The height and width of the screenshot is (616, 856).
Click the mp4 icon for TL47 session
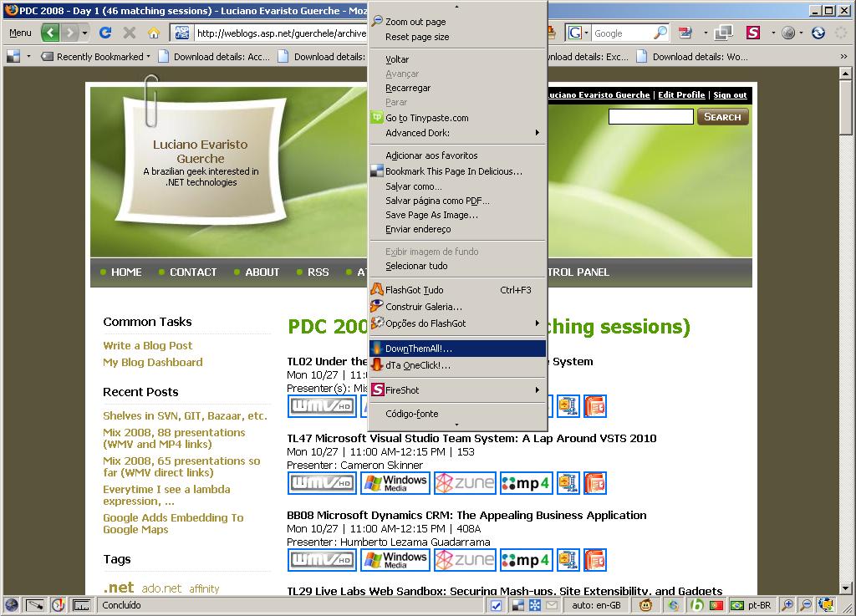pyautogui.click(x=527, y=483)
